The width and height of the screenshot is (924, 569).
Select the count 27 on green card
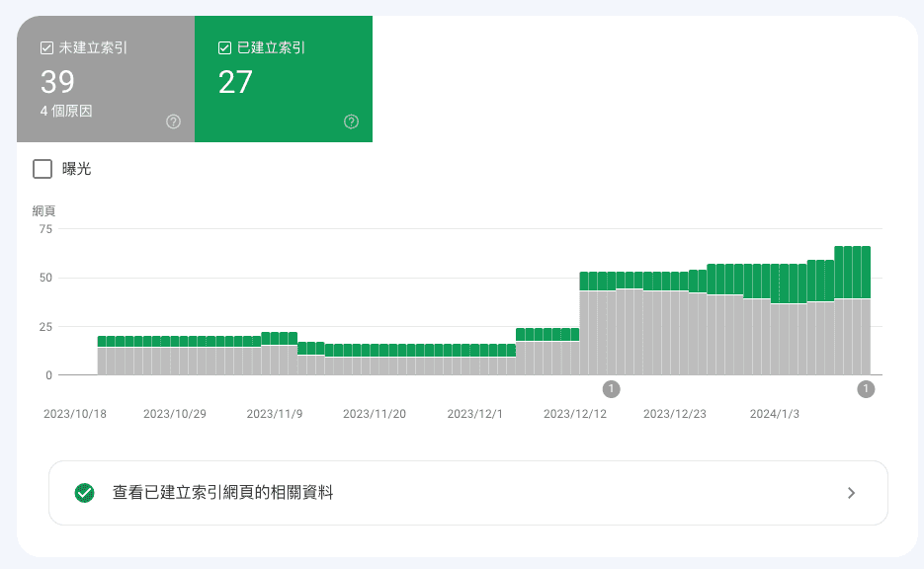click(x=235, y=82)
